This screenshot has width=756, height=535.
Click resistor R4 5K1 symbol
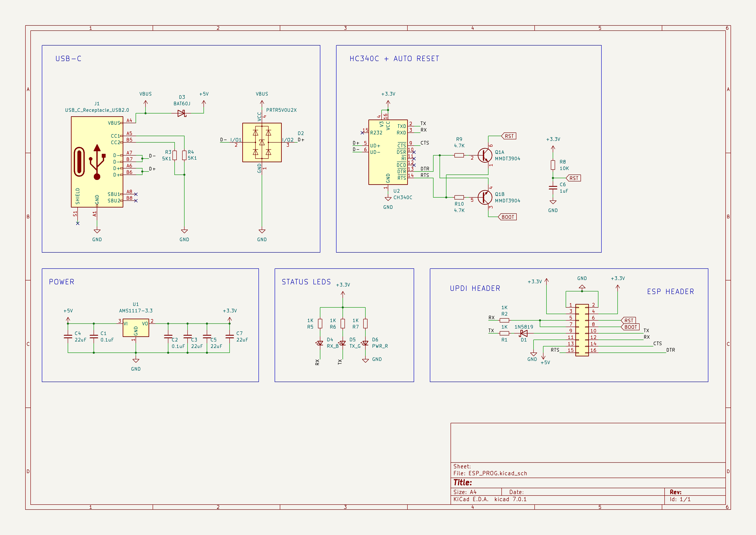pos(184,155)
